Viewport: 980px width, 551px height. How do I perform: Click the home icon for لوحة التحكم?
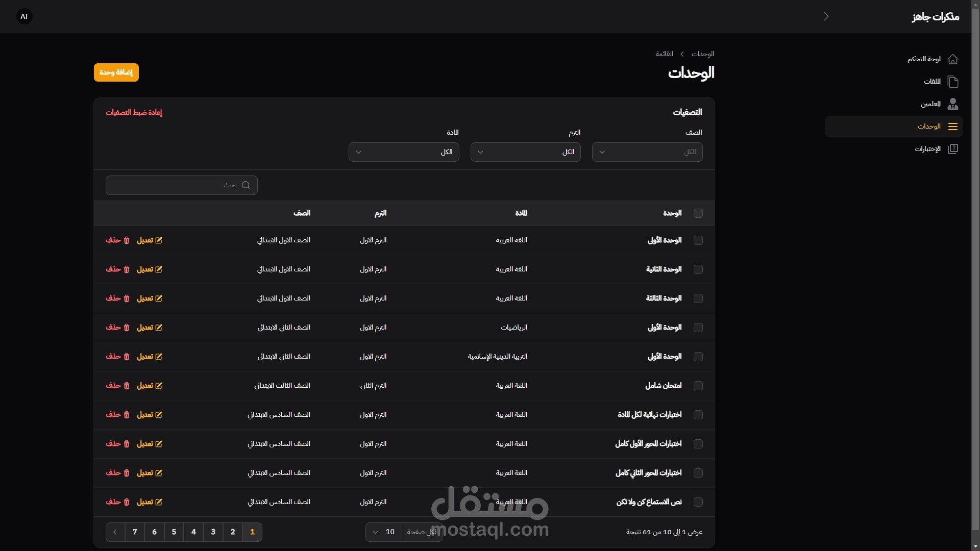(x=952, y=59)
